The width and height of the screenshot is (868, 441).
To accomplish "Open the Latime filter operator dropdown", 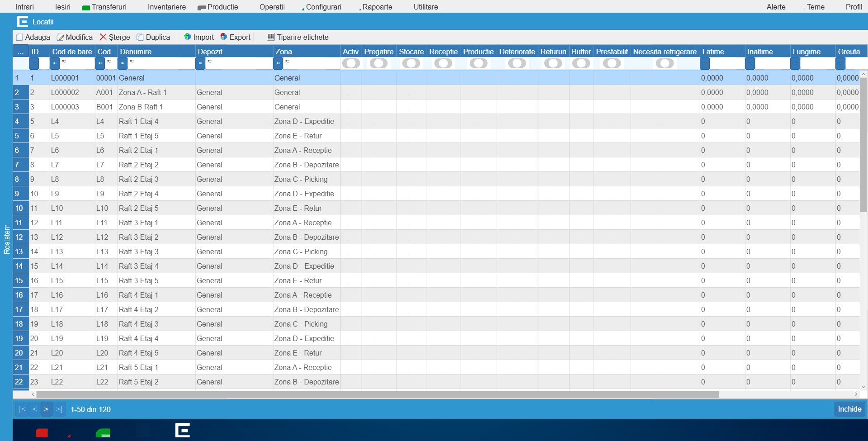I will (x=705, y=63).
